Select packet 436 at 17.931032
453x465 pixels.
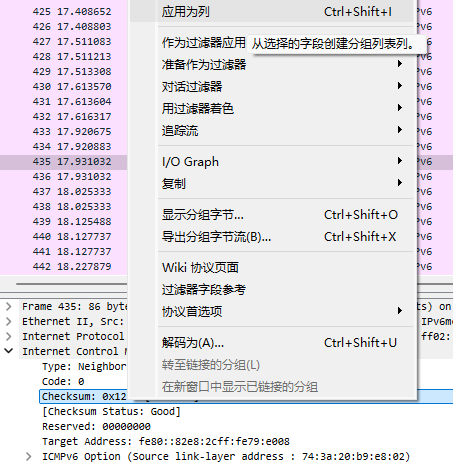click(x=63, y=177)
